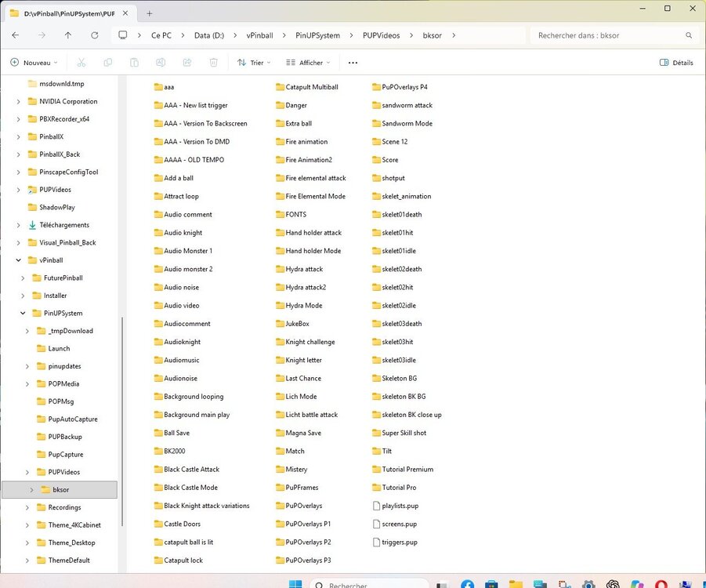Open the Trier sort dropdown

tap(254, 63)
